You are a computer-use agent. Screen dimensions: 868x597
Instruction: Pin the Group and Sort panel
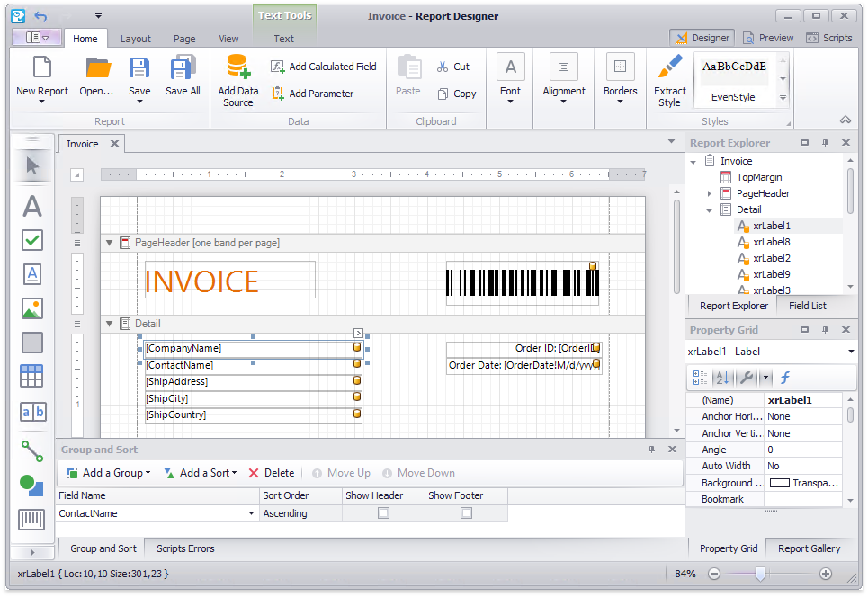(x=651, y=450)
